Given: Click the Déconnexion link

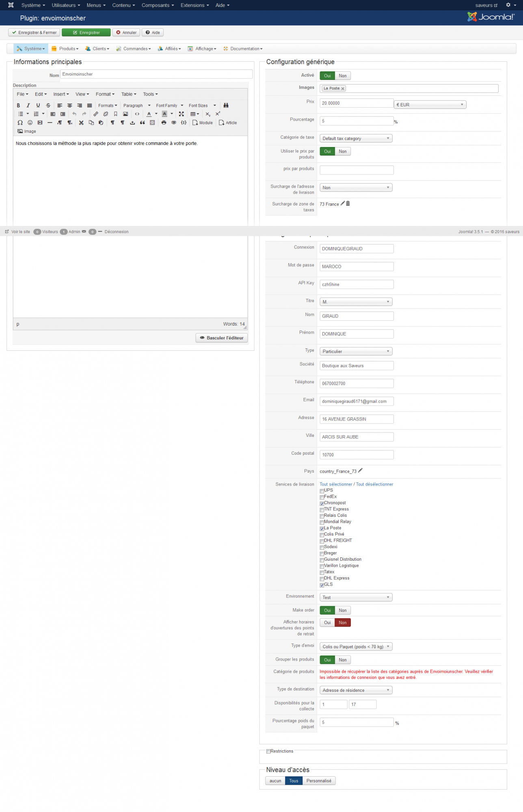Looking at the screenshot, I should click(117, 232).
